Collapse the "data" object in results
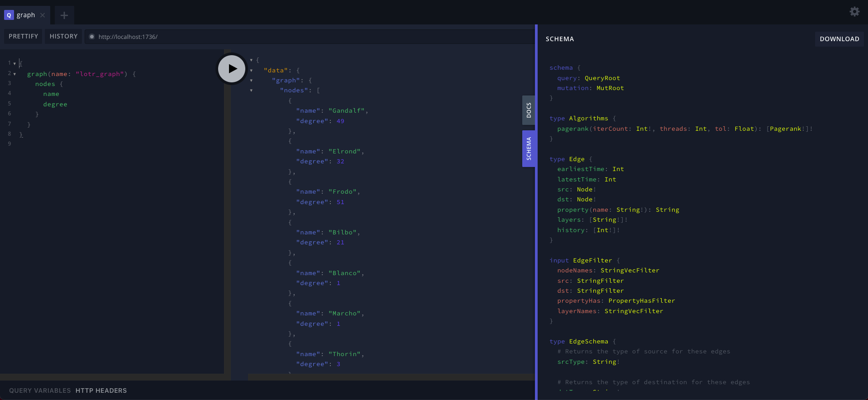 click(251, 71)
